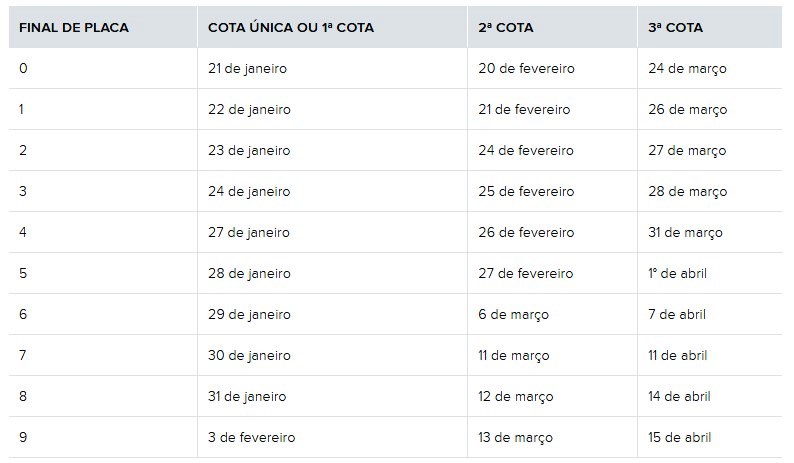794x463 pixels.
Task: Select the 1º de abril cell
Action: click(x=677, y=274)
